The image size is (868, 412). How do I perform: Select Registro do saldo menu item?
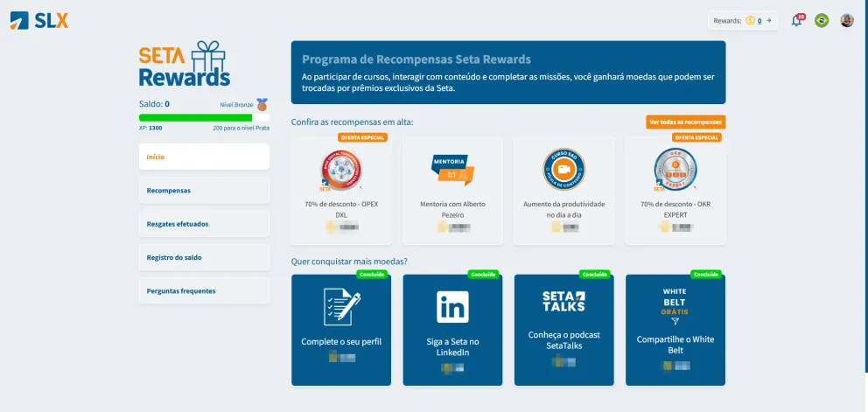[204, 257]
